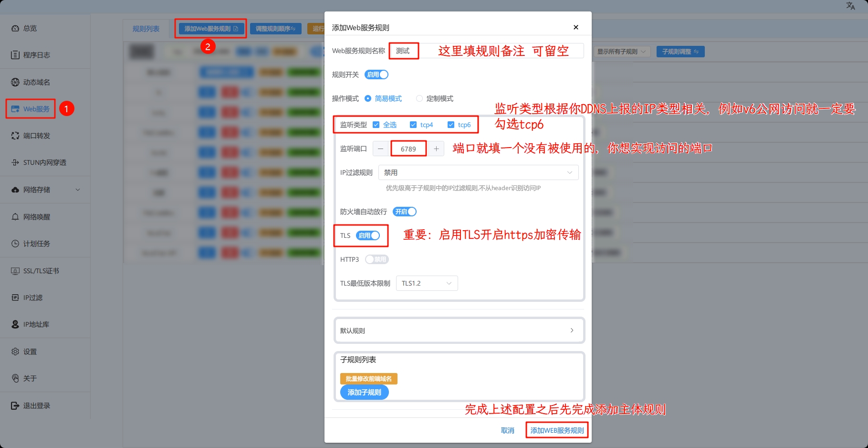Screen dimensions: 868x448
Task: Click the 子规则调整 button
Action: (680, 52)
